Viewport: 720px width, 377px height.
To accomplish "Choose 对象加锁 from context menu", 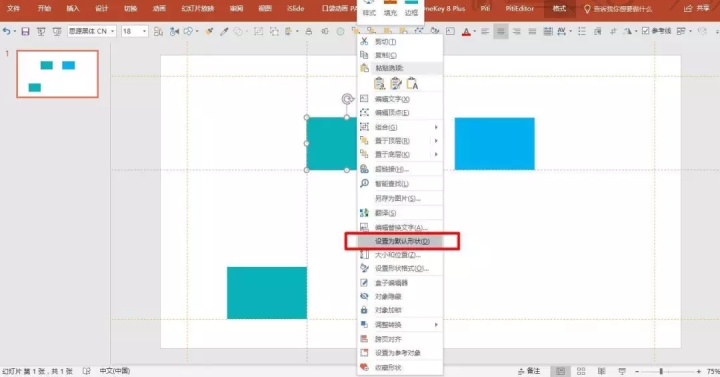I will click(400, 310).
